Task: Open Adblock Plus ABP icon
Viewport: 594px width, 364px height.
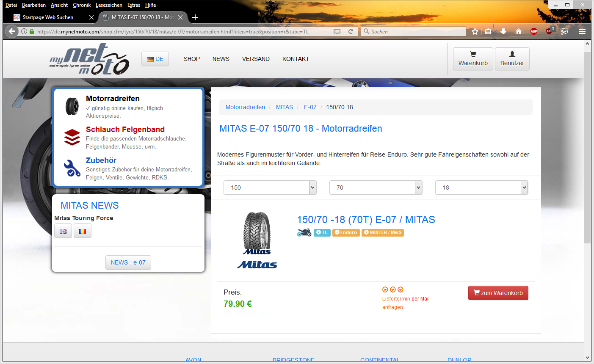Action: 534,31
